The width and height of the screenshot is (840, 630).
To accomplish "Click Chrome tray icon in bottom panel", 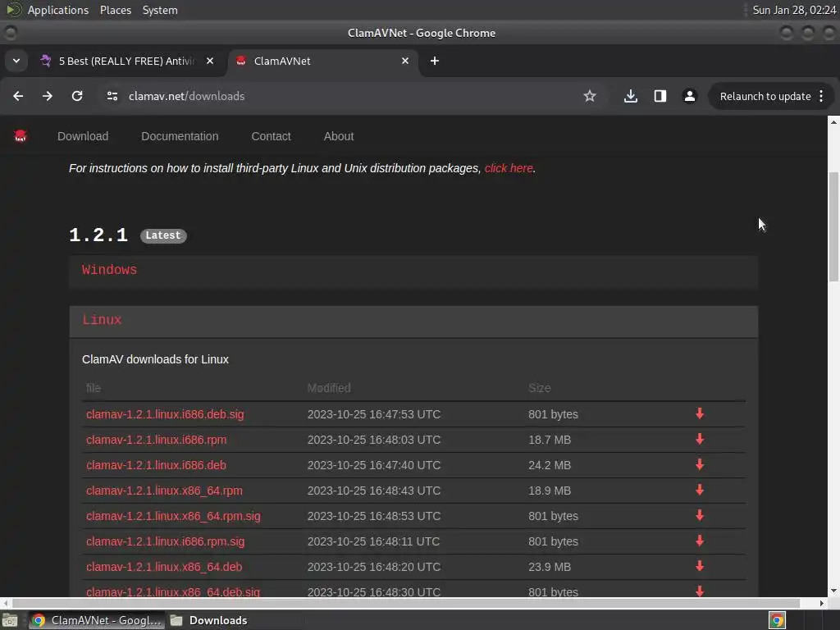I will coord(777,620).
